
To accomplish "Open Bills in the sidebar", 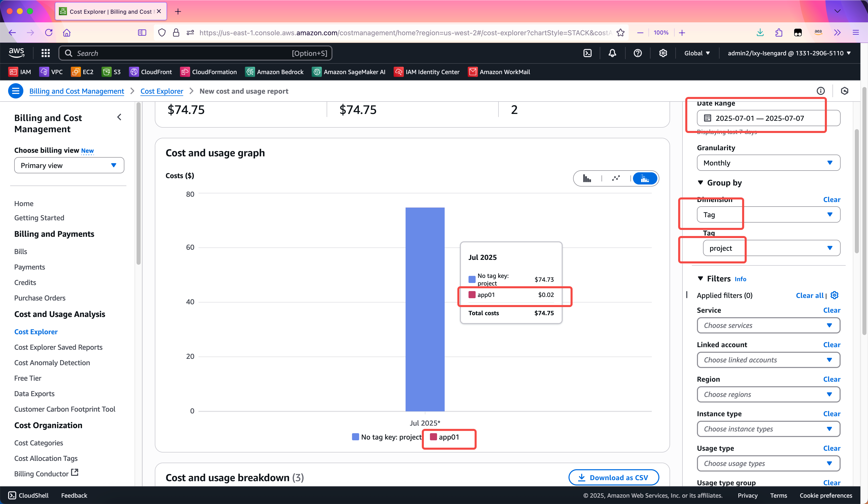I will [21, 251].
